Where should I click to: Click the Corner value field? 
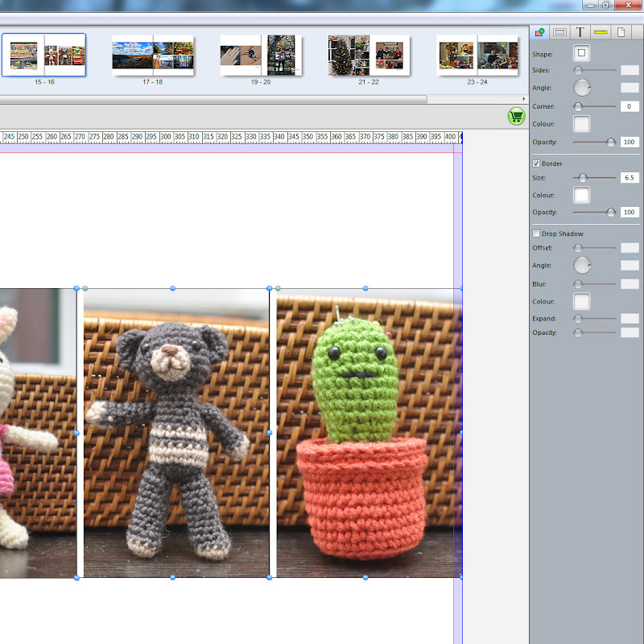pos(630,106)
